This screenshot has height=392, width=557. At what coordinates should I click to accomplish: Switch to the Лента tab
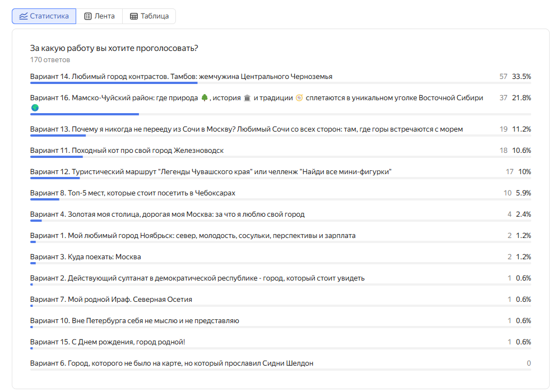[99, 16]
